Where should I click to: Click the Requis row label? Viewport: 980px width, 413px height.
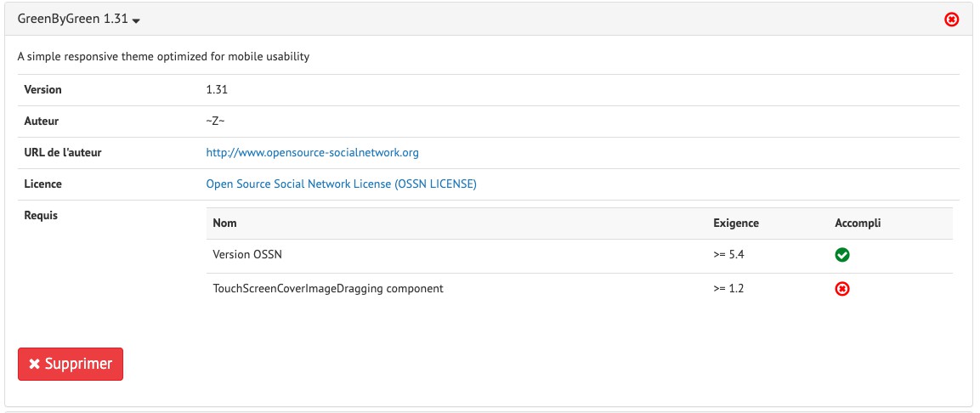[x=41, y=216]
